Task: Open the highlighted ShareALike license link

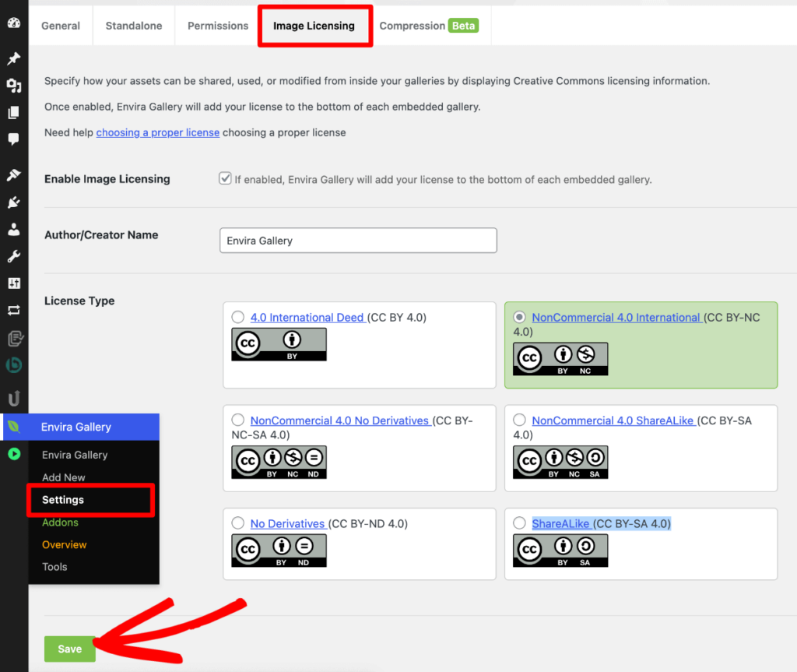Action: click(x=561, y=523)
